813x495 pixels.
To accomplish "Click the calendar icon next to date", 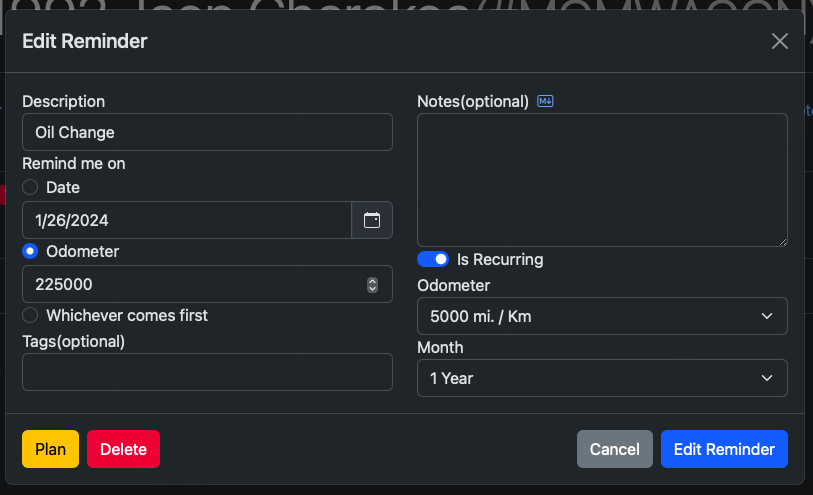I will [372, 220].
